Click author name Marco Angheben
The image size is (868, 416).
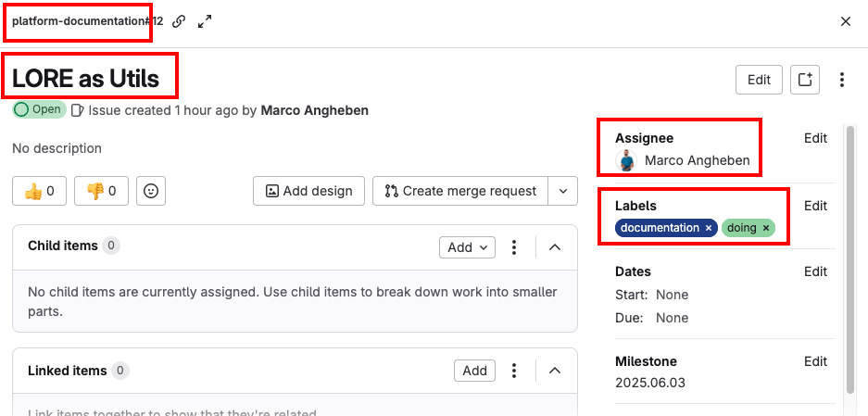(x=314, y=110)
